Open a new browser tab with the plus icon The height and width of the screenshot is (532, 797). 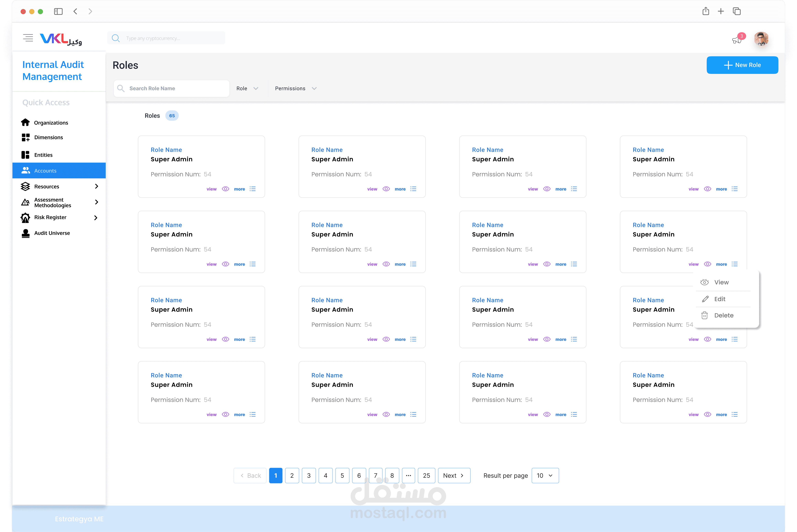click(x=721, y=11)
